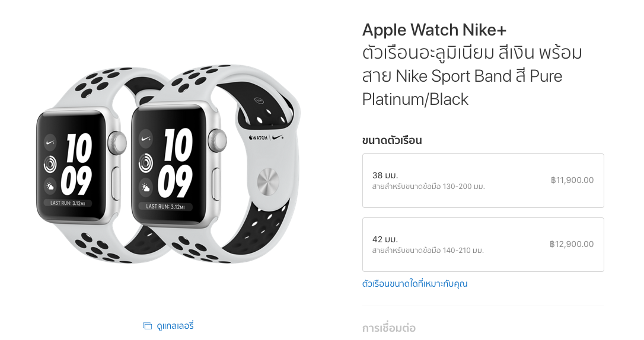This screenshot has height=340, width=644.
Task: Select the 38 มม. case size option
Action: click(x=483, y=181)
